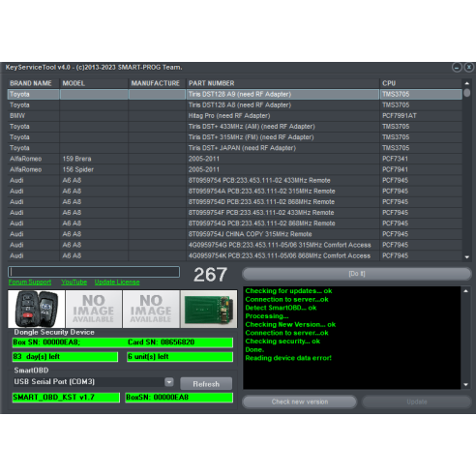
Task: Click the table scrollbar thumb
Action: 467,93
